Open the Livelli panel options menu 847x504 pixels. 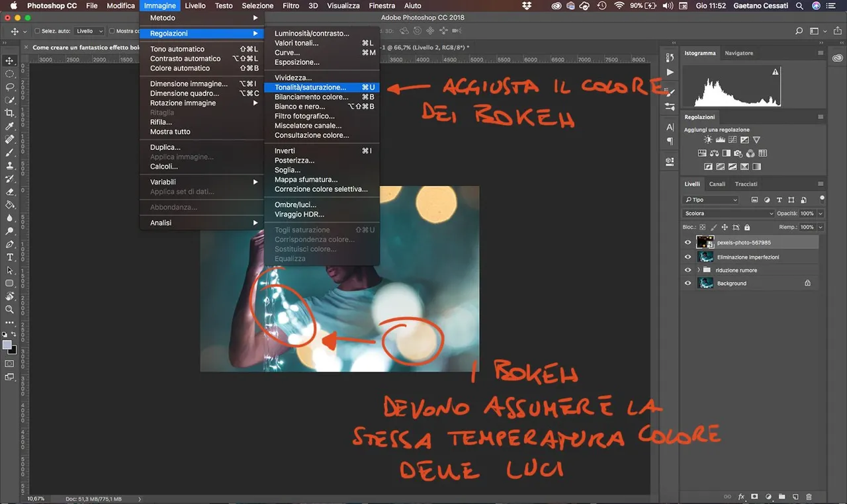click(821, 184)
